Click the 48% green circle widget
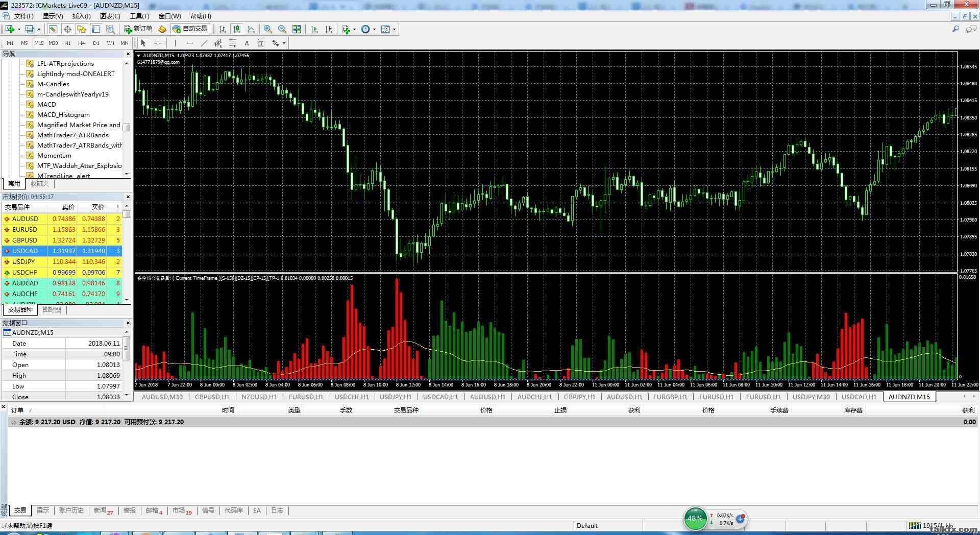980x535 pixels. point(695,518)
